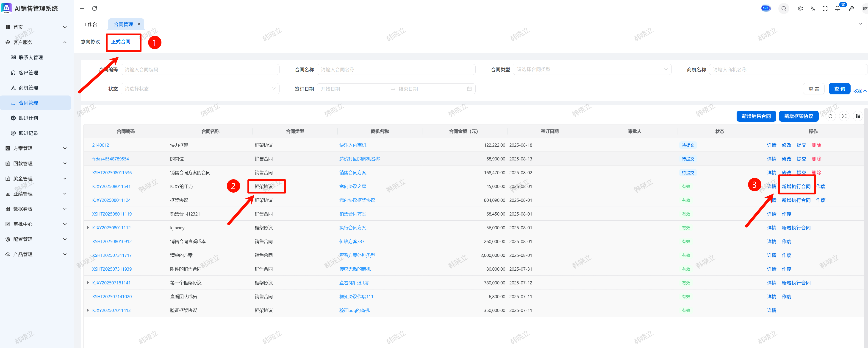Open the 状态 filter dropdown
Screen dimensions: 868x348
[x=200, y=89]
